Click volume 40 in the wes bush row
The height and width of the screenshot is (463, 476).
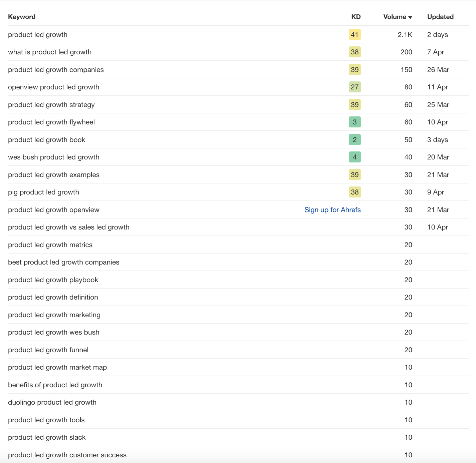tap(408, 157)
